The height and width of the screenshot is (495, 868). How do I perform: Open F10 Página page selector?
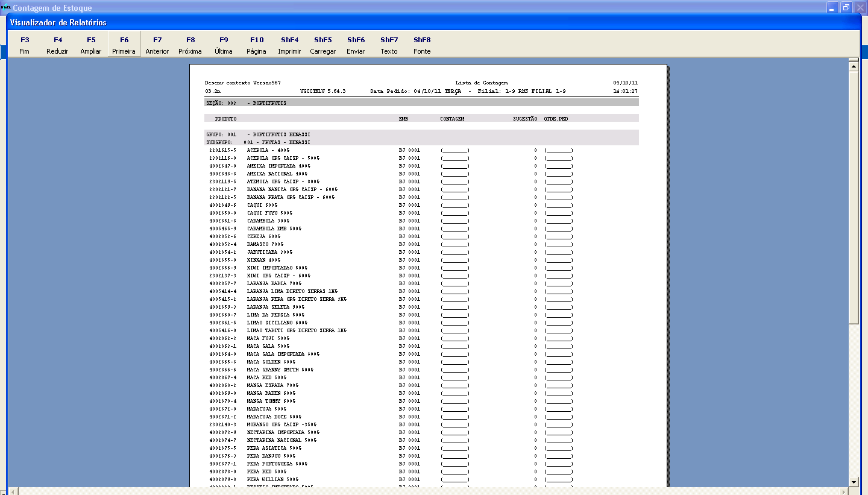(257, 45)
